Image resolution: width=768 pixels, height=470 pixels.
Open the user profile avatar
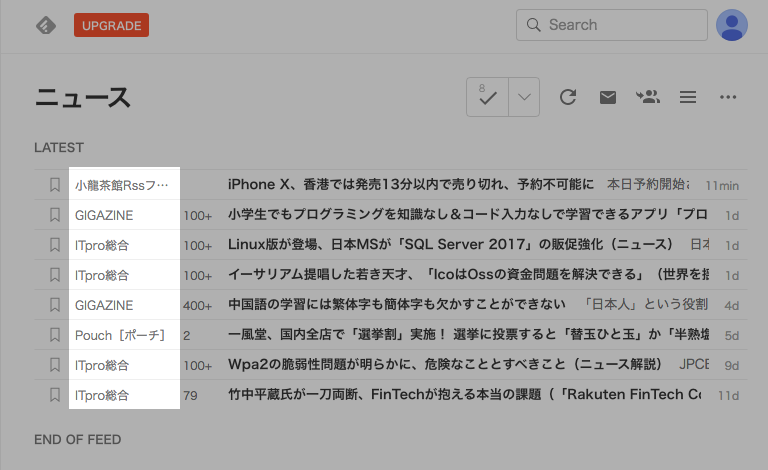click(732, 25)
